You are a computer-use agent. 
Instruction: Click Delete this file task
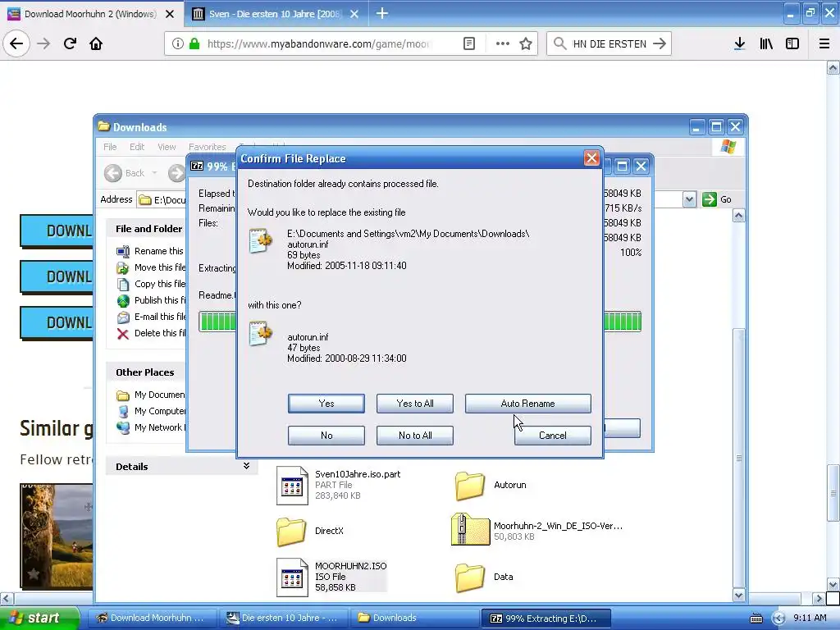[x=152, y=333]
